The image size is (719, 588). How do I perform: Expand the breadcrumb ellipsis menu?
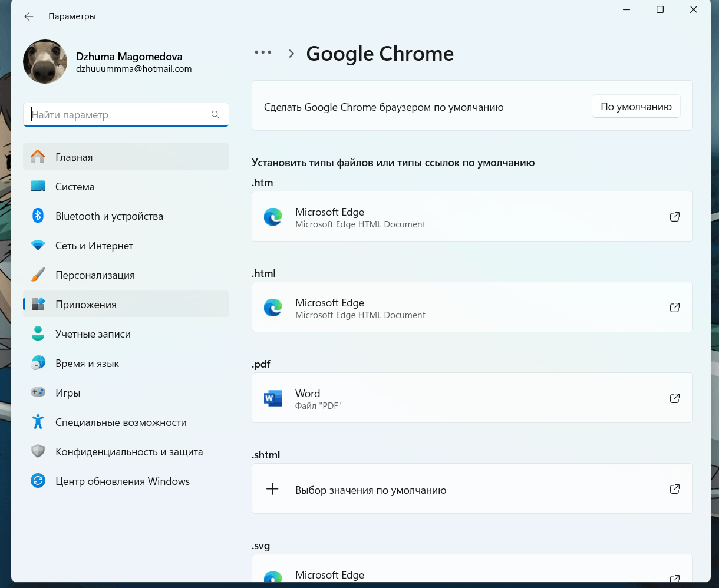263,52
